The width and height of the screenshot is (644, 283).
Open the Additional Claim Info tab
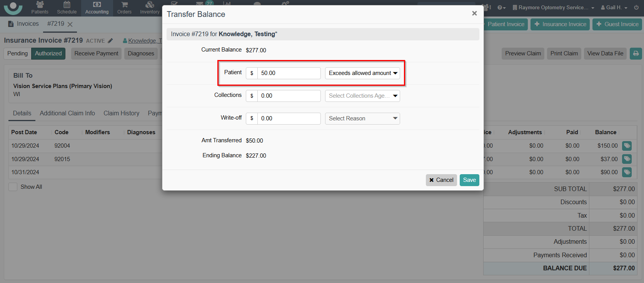pyautogui.click(x=67, y=113)
